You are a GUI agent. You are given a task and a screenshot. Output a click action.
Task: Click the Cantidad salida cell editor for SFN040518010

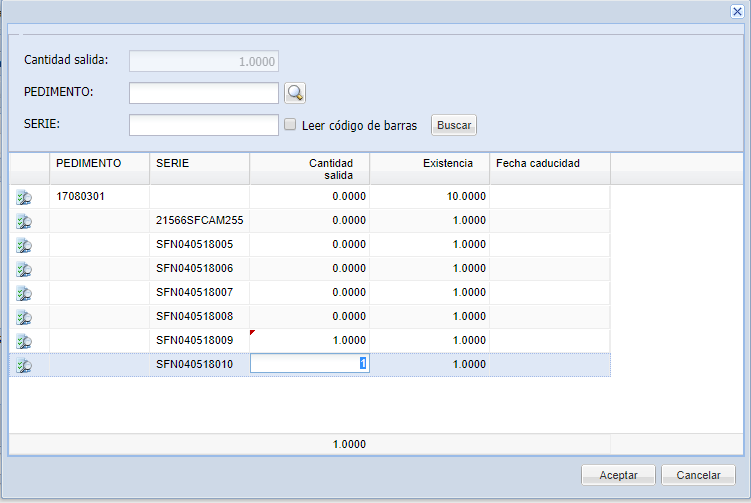click(x=309, y=365)
